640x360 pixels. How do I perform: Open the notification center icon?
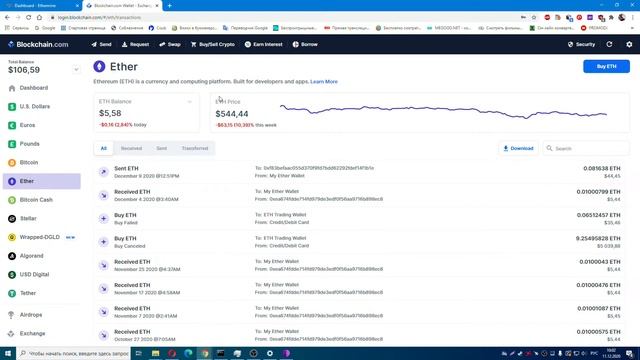tap(630, 353)
